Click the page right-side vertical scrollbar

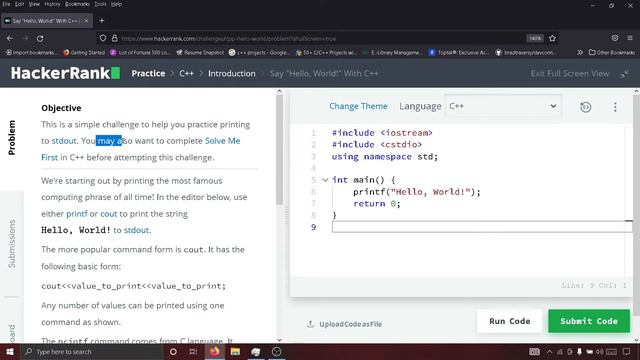tap(636, 204)
